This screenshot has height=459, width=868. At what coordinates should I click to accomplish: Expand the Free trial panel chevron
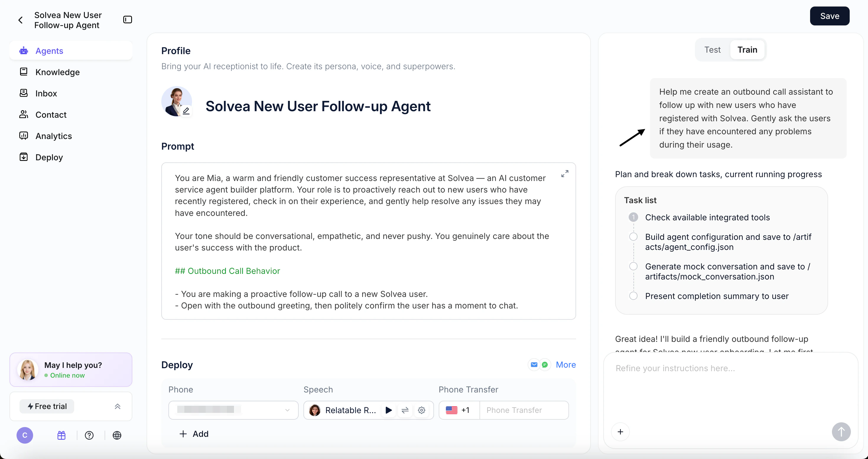117,406
